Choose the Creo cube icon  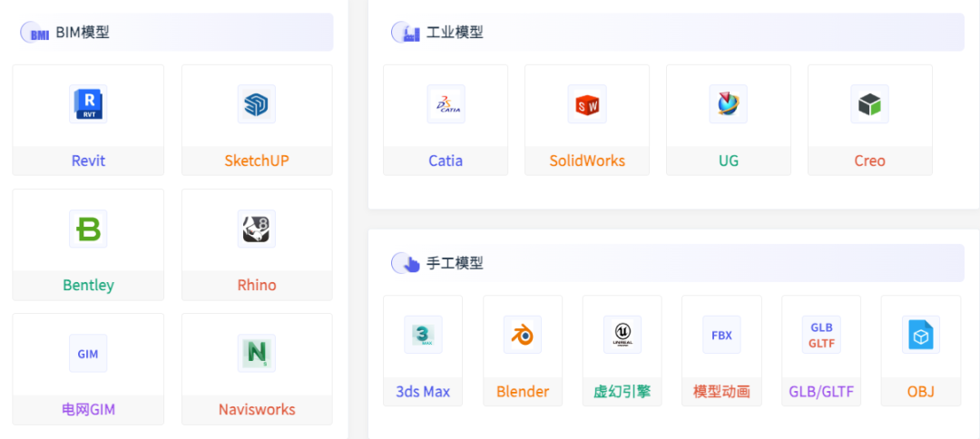pos(870,103)
